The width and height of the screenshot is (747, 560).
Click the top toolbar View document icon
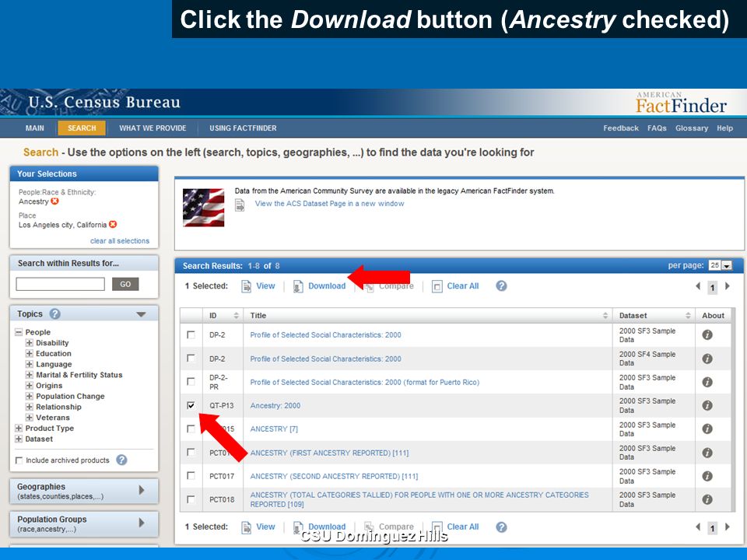coord(246,286)
